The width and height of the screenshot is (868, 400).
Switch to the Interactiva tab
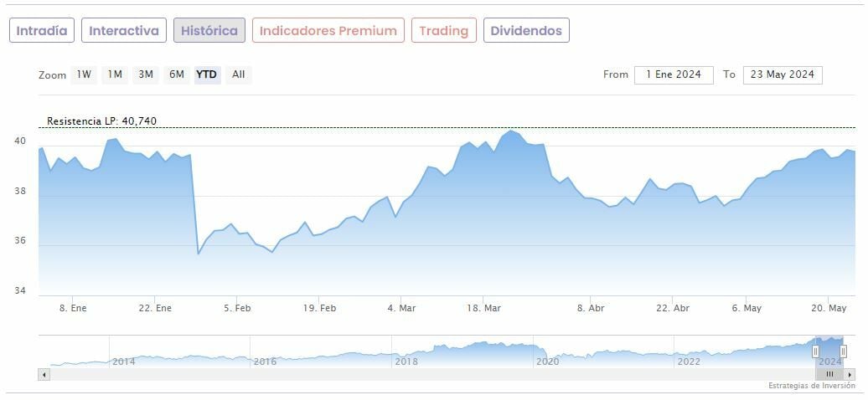click(x=124, y=31)
